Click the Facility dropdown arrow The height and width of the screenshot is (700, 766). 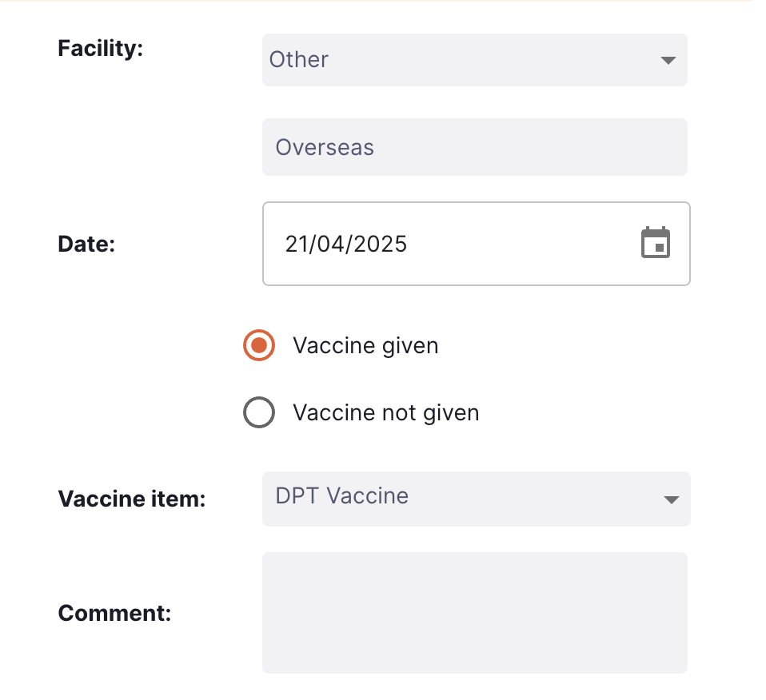[668, 59]
